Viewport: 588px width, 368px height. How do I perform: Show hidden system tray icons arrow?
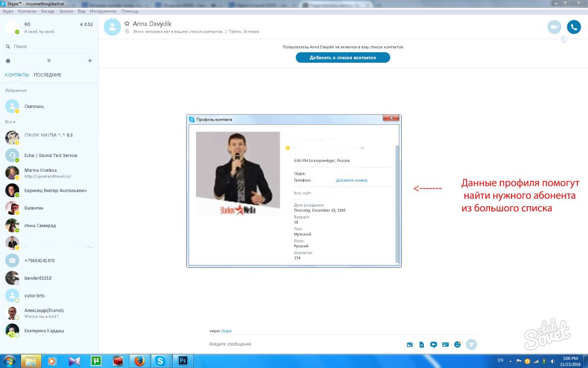(511, 361)
